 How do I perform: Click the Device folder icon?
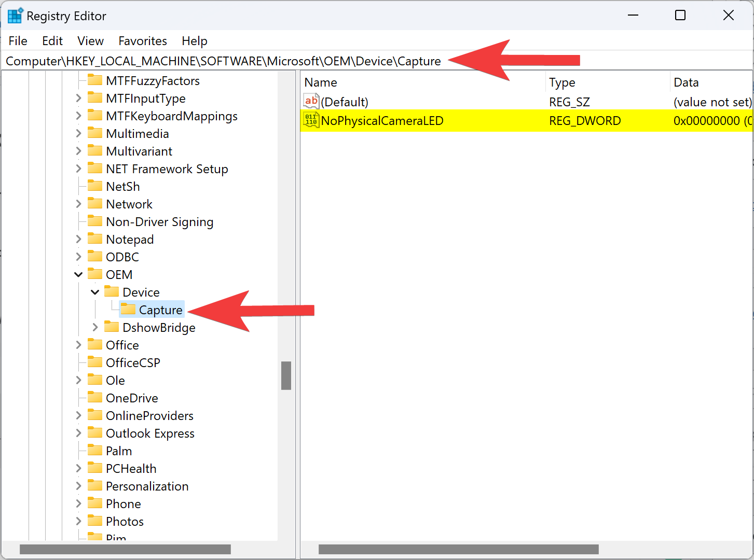click(112, 291)
